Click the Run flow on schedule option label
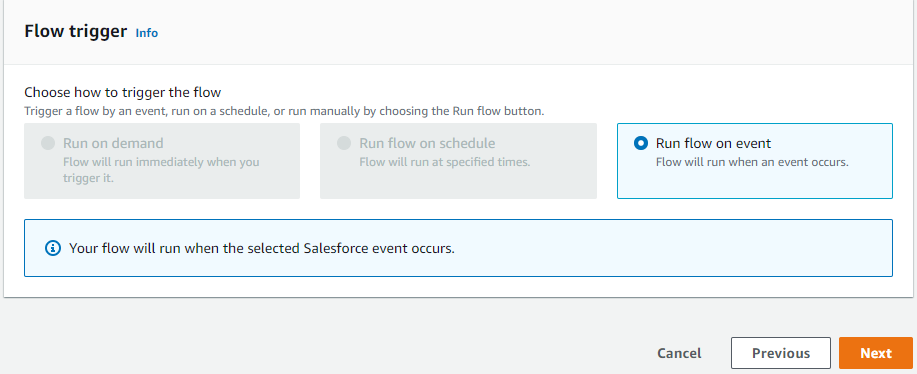 coord(427,143)
